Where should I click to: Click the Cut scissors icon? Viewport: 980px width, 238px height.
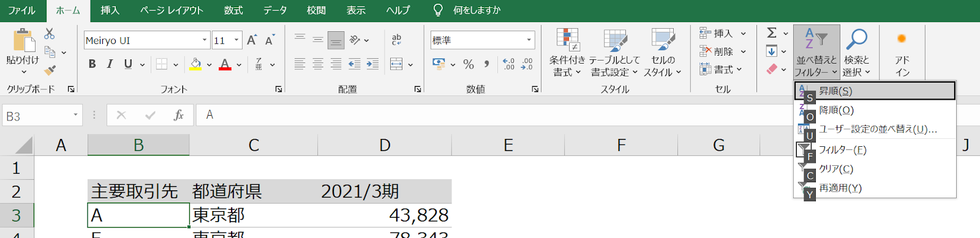[x=50, y=34]
